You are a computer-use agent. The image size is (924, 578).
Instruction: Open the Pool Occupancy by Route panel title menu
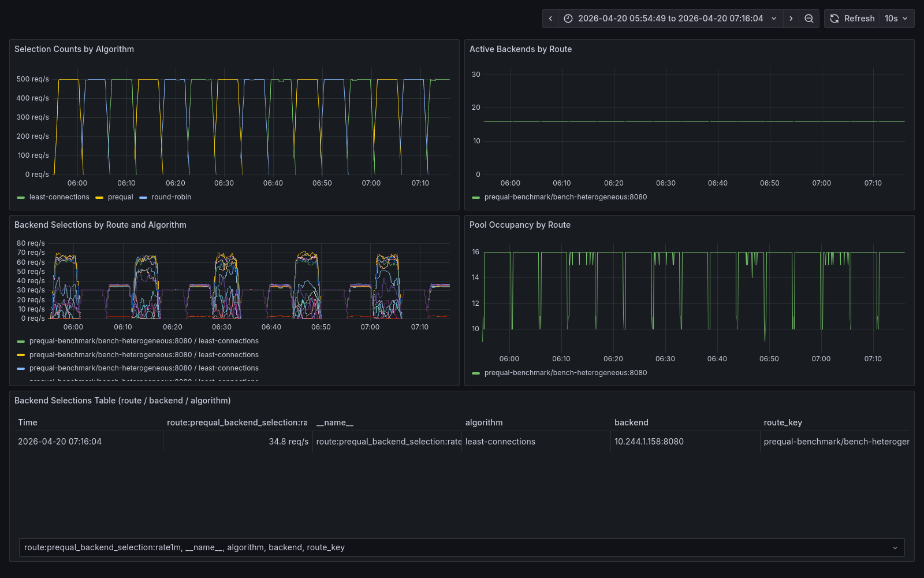[x=520, y=225]
